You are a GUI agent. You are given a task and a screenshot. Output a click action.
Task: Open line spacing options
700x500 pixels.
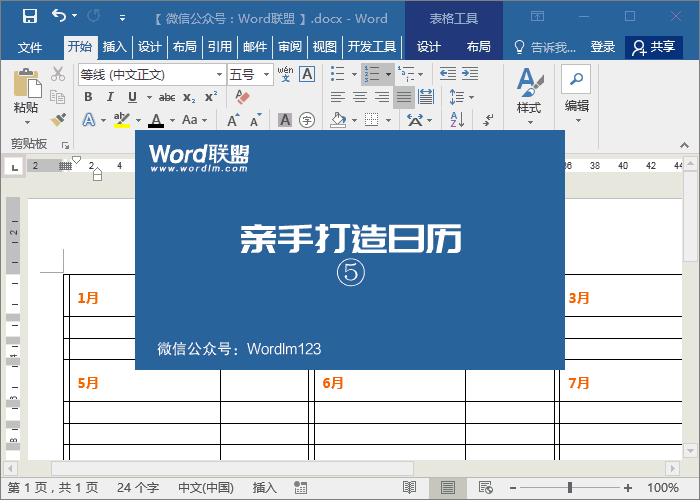point(461,97)
